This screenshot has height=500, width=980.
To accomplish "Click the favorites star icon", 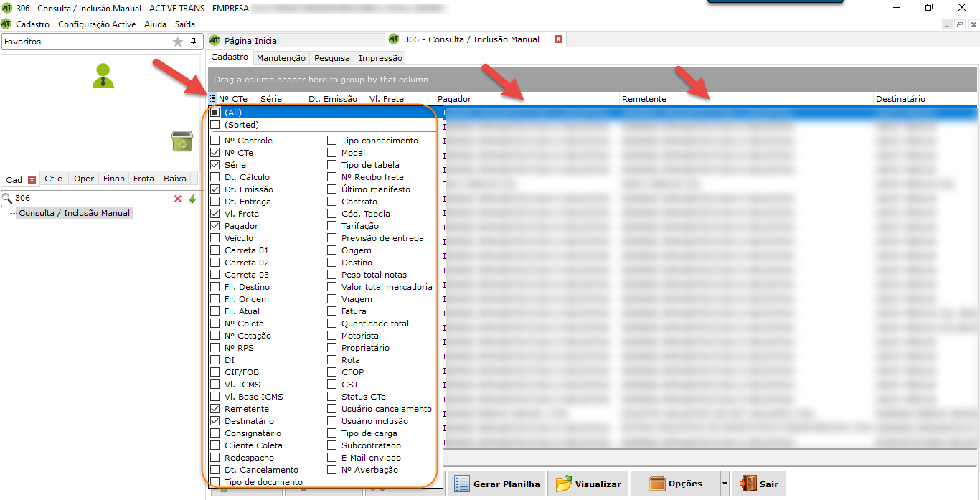I will click(x=178, y=42).
